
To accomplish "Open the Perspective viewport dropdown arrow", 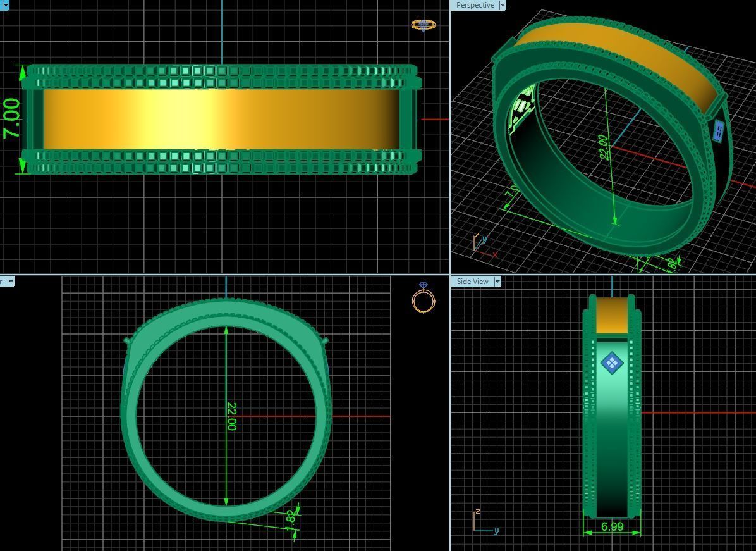I will pyautogui.click(x=503, y=5).
